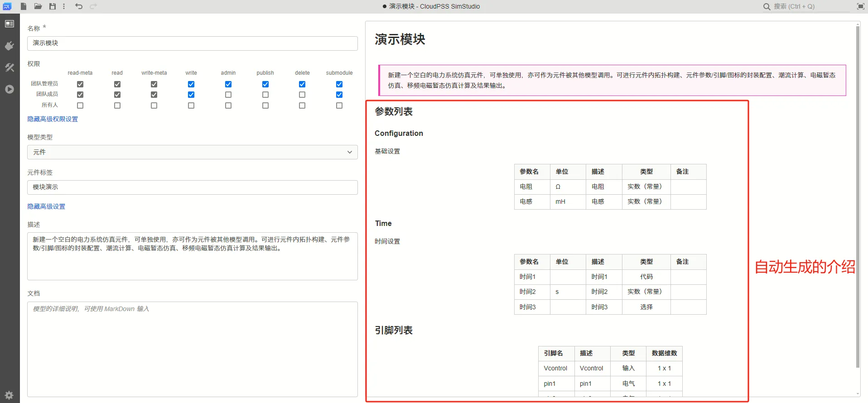Create a new file from toolbar

point(24,6)
